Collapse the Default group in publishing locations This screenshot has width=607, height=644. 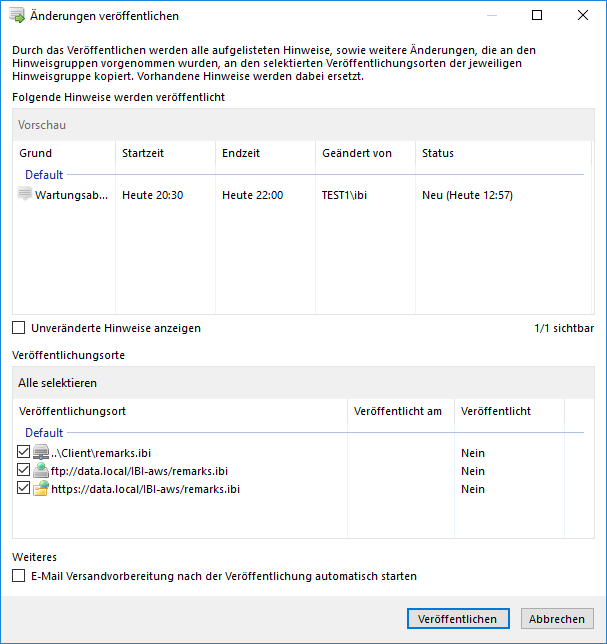point(44,433)
